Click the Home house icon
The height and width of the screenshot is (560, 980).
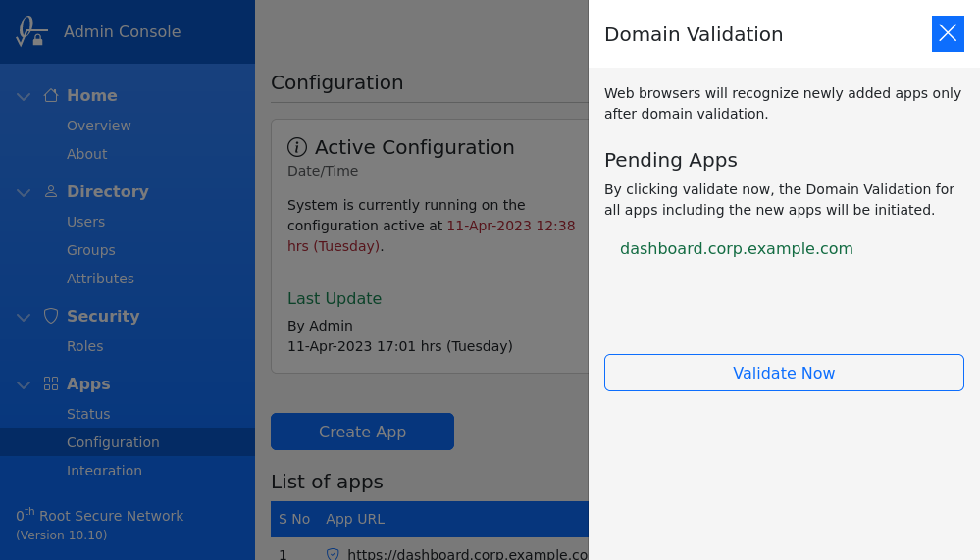[51, 95]
